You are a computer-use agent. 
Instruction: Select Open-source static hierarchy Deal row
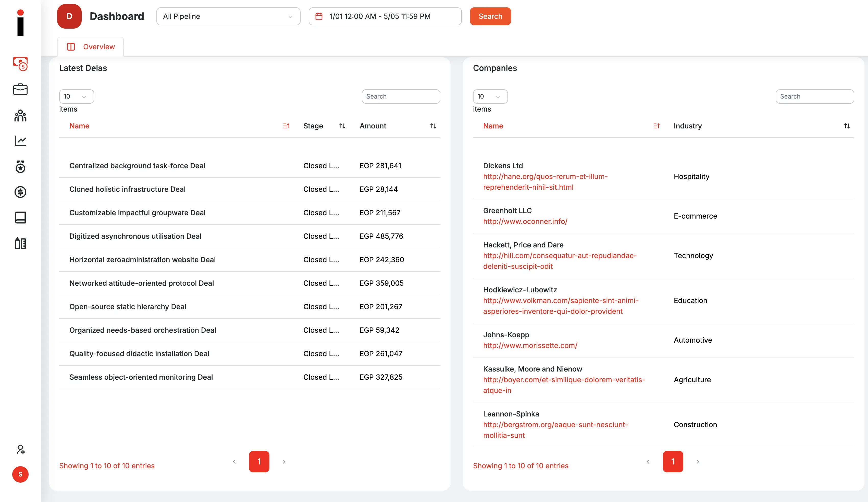pyautogui.click(x=250, y=306)
